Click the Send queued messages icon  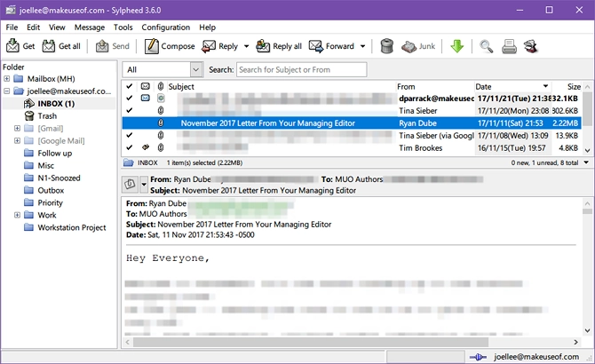102,46
